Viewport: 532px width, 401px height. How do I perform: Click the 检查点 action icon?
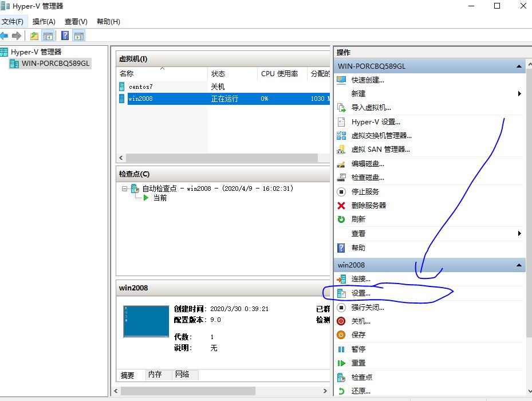(x=341, y=378)
